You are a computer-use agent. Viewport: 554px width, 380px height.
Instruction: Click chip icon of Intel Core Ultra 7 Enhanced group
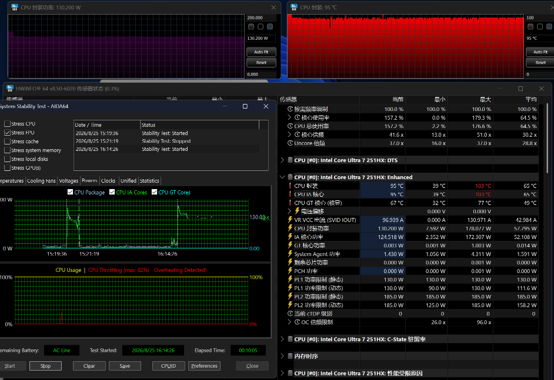click(x=290, y=177)
